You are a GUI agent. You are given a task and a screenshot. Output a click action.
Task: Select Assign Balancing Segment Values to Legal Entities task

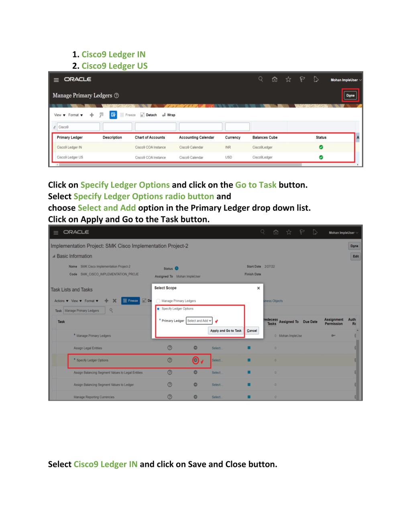pyautogui.click(x=108, y=373)
